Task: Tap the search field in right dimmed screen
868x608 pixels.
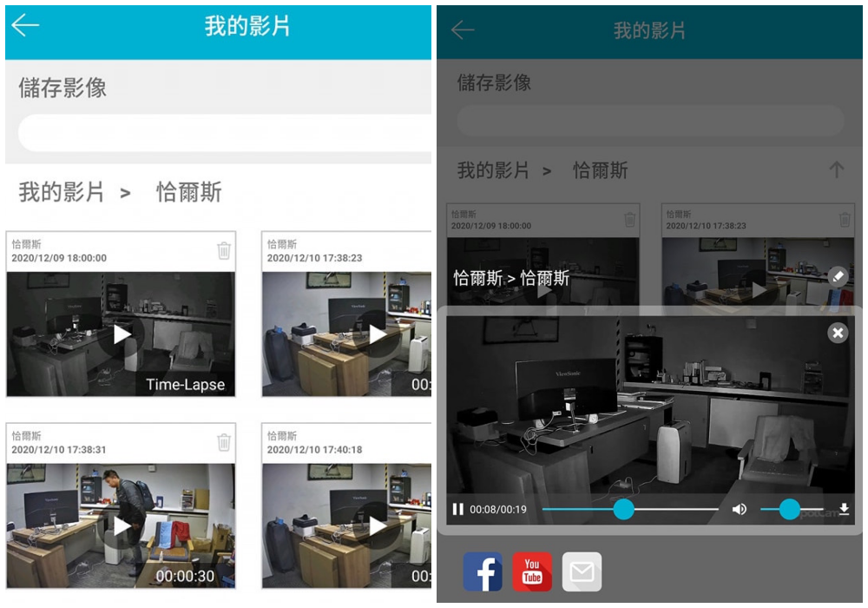Action: [x=650, y=120]
